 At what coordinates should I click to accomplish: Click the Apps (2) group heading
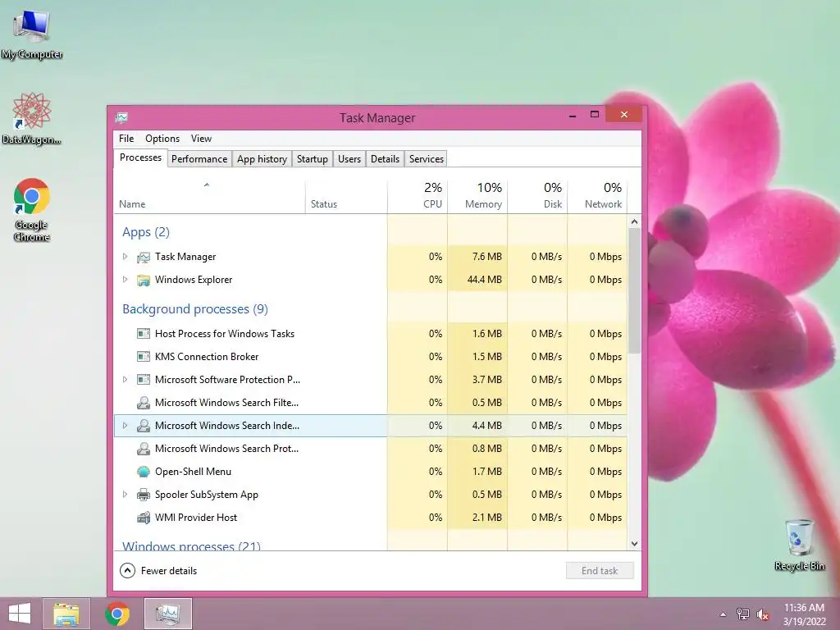point(146,232)
